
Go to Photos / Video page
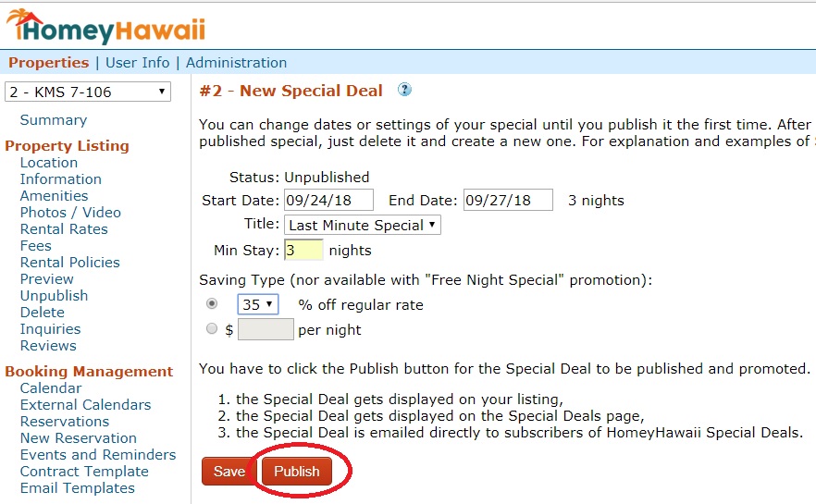click(x=70, y=212)
